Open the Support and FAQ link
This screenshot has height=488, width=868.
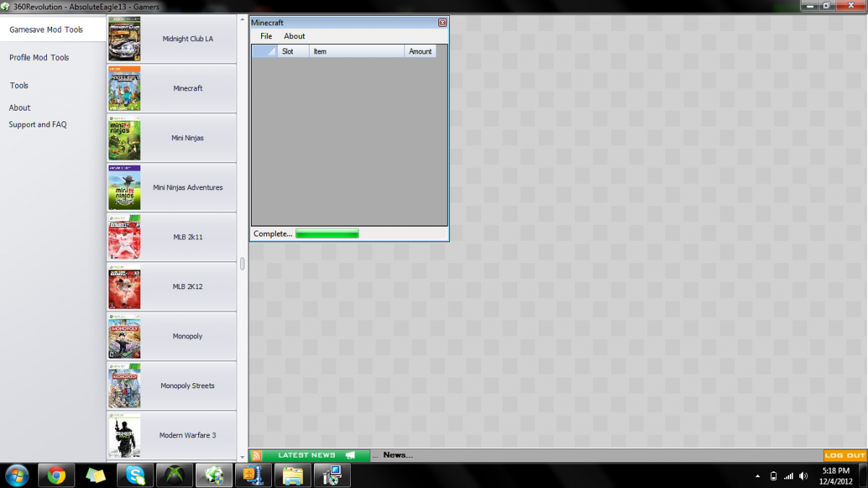(x=38, y=124)
